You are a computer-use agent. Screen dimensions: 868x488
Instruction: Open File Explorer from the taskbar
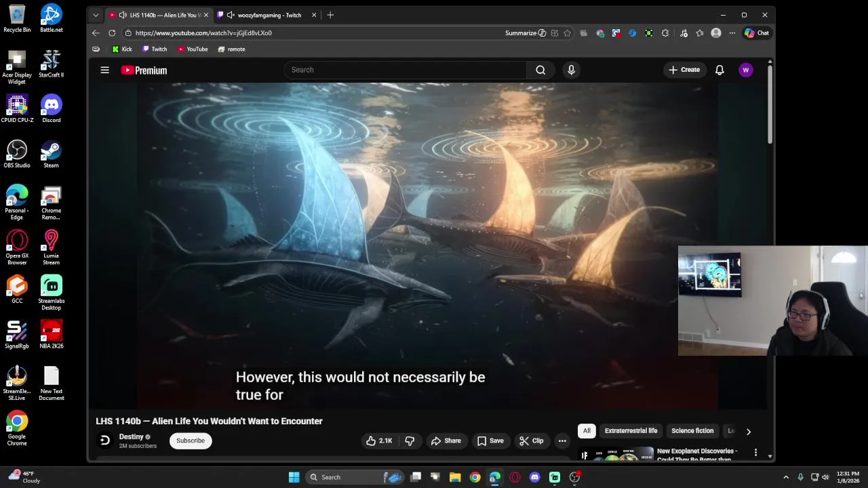tap(455, 477)
